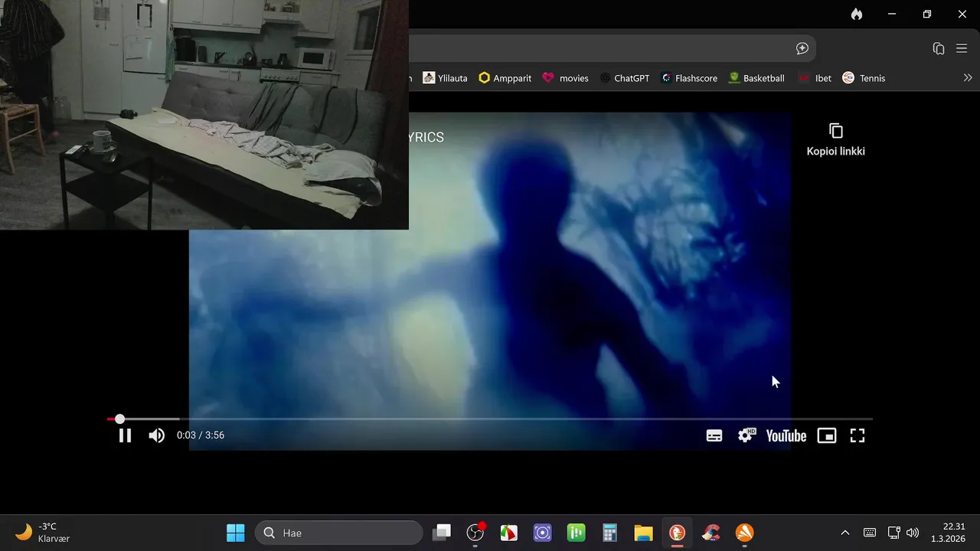Toggle subtitles on the video
The width and height of the screenshot is (980, 551).
(714, 435)
